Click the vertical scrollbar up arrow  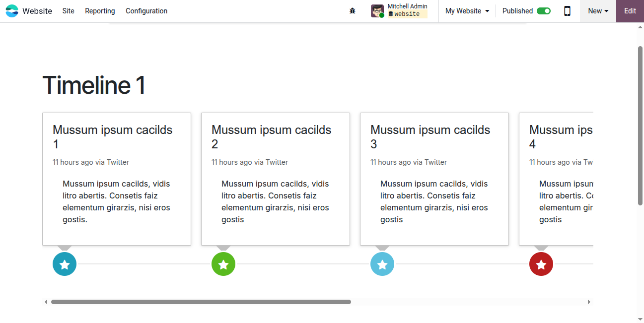coord(640,27)
